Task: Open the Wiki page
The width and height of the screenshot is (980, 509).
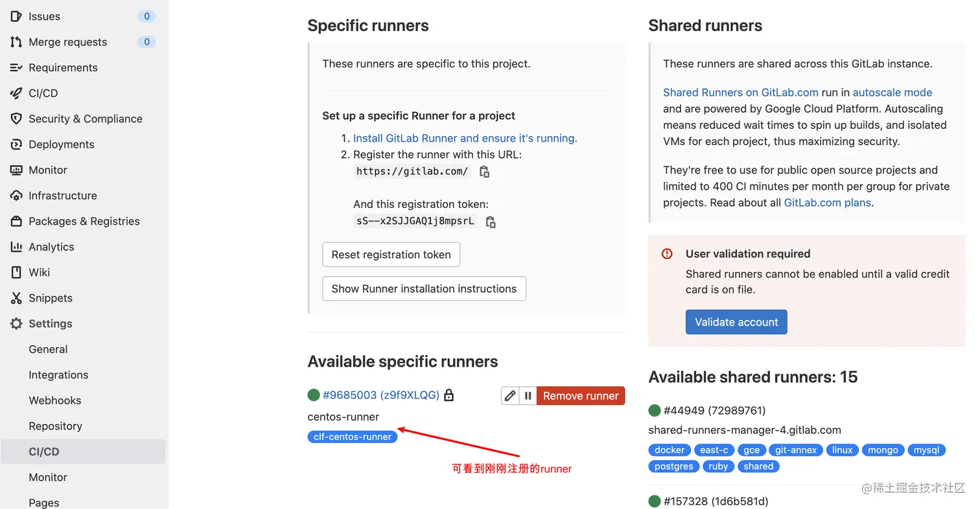Action: (x=39, y=272)
